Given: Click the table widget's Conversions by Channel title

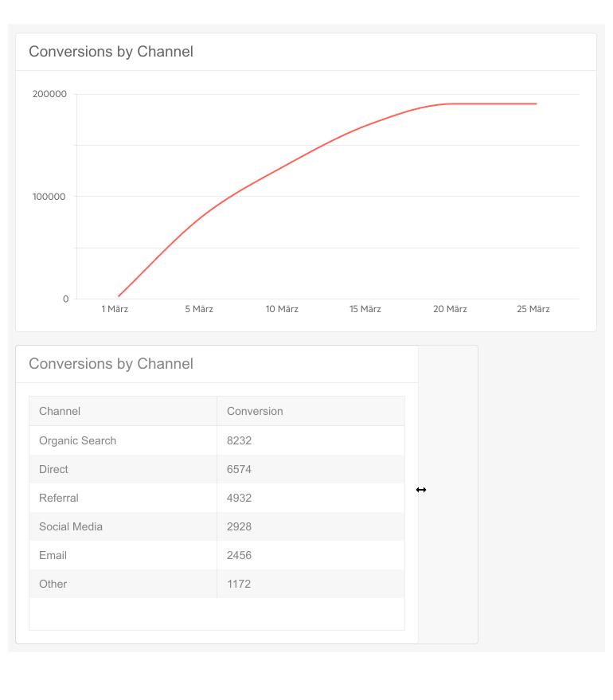Looking at the screenshot, I should [111, 364].
